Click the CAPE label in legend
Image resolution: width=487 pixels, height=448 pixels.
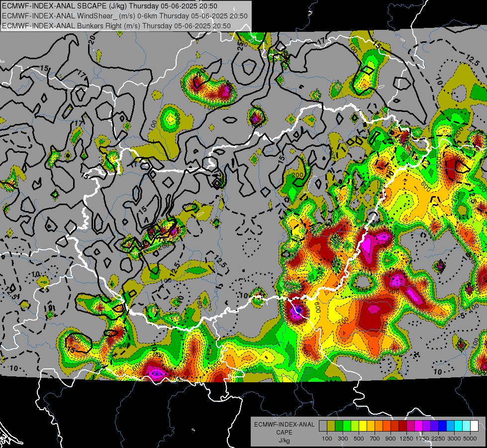[284, 433]
